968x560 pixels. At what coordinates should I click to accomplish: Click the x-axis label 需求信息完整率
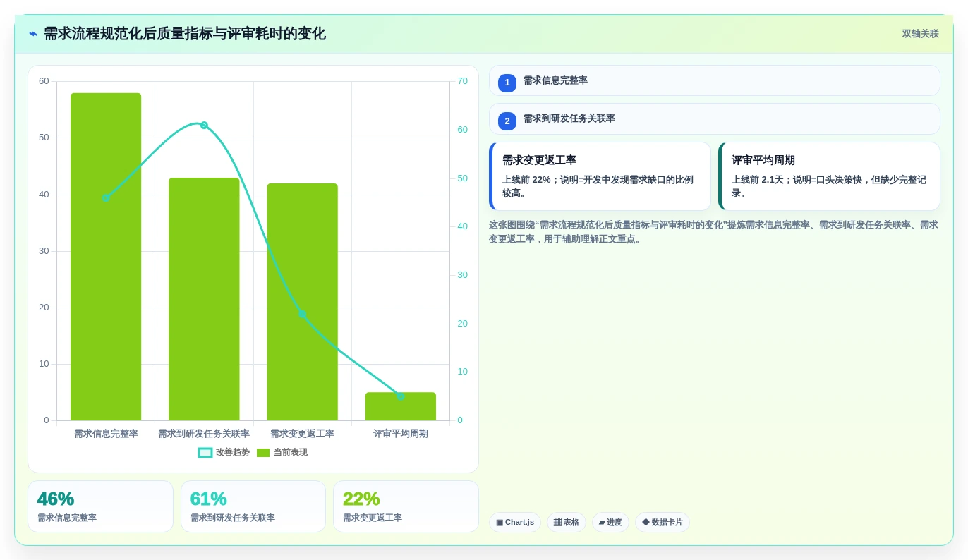point(106,434)
